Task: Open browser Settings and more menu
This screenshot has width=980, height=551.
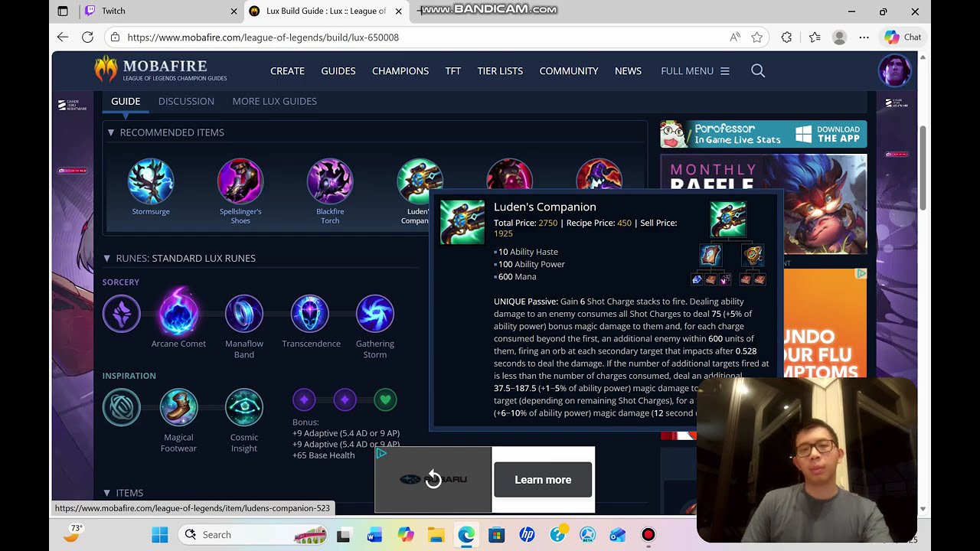Action: 864,37
